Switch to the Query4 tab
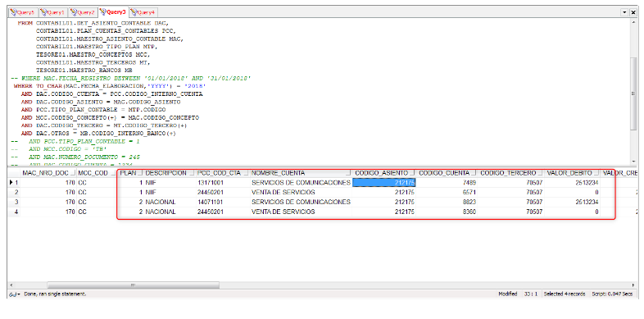Screen dimensions: 644x319 click(143, 12)
